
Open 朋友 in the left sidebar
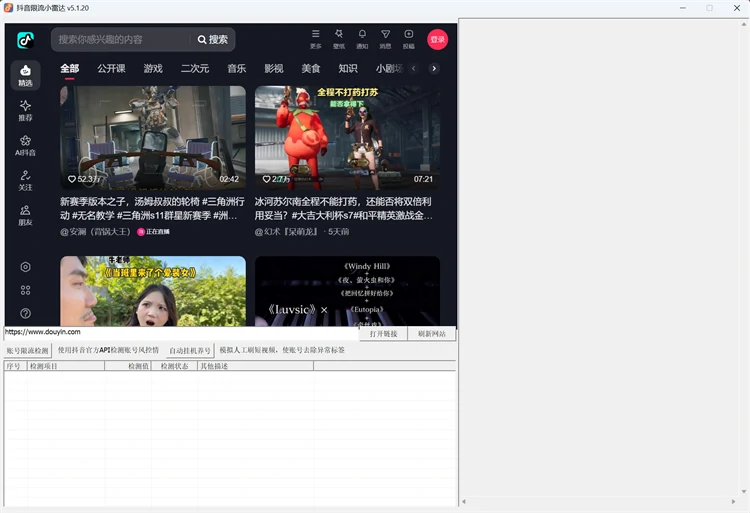pos(25,215)
